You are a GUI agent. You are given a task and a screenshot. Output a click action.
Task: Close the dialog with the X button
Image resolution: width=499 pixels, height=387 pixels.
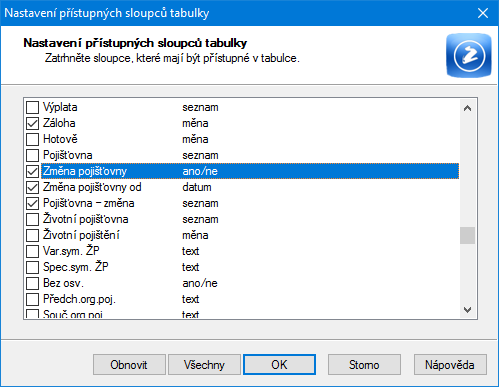[x=483, y=13]
